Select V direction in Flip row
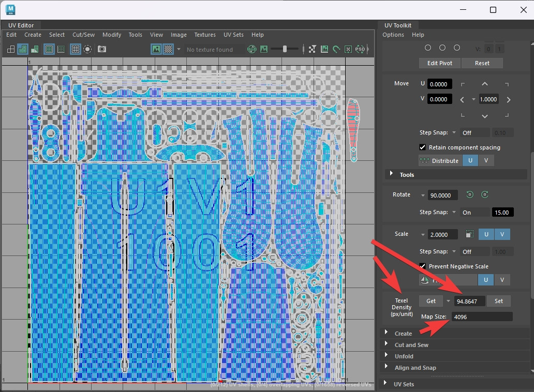Image resolution: width=534 pixels, height=392 pixels. pos(502,280)
